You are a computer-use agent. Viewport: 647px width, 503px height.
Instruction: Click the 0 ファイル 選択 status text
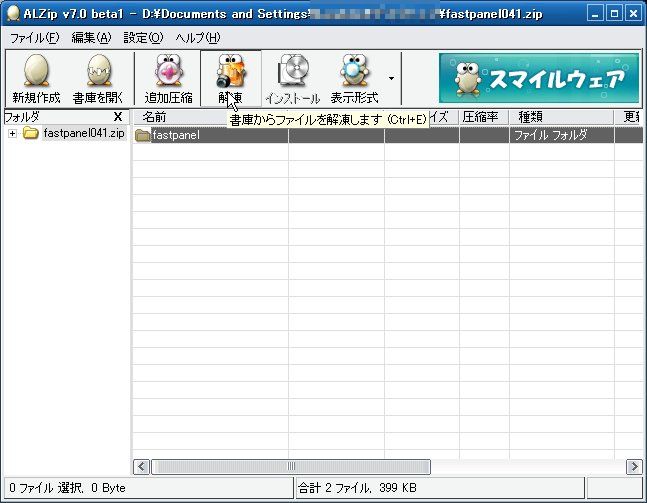tap(67, 488)
